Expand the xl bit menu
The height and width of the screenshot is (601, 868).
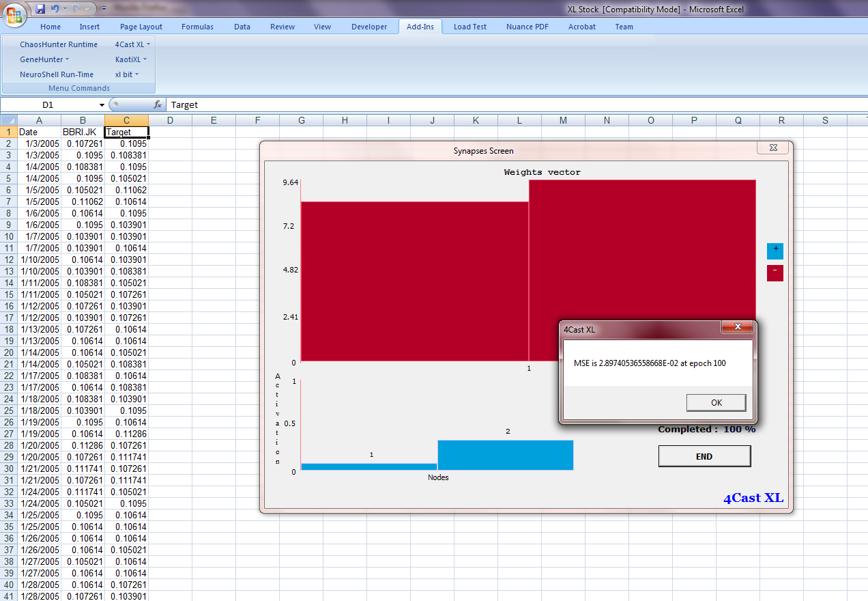127,74
